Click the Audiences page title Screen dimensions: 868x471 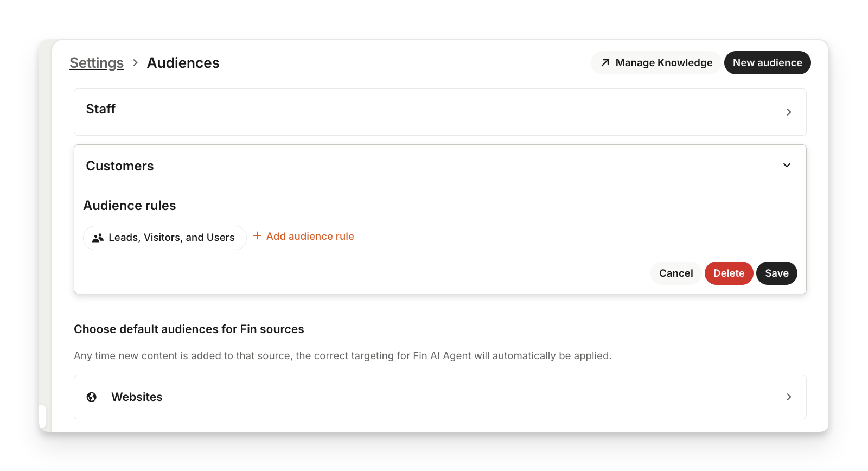(183, 63)
